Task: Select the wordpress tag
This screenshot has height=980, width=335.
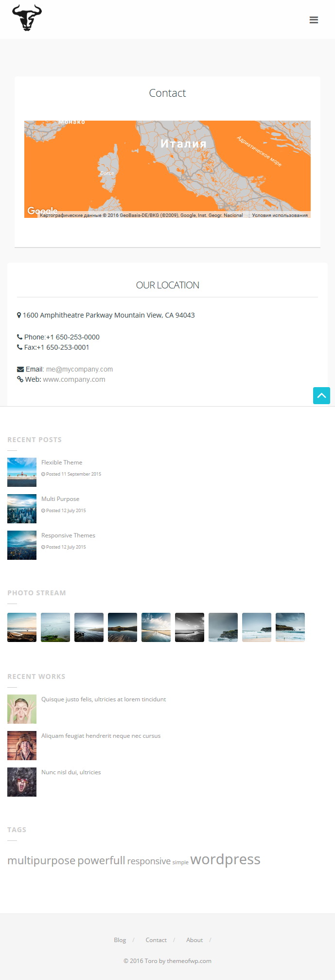Action: pyautogui.click(x=225, y=859)
